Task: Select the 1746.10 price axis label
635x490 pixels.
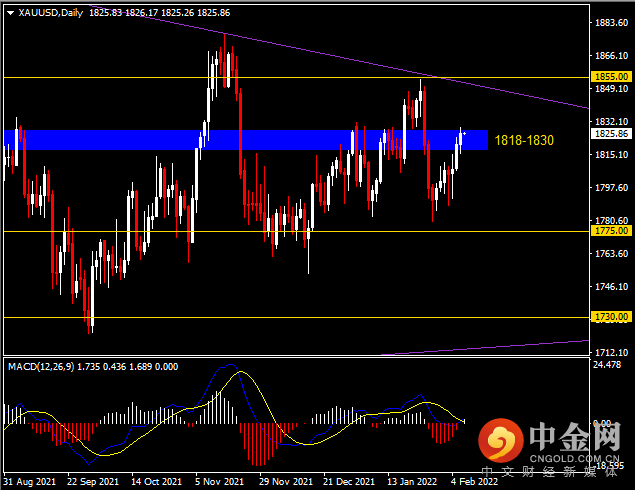Action: [612, 287]
